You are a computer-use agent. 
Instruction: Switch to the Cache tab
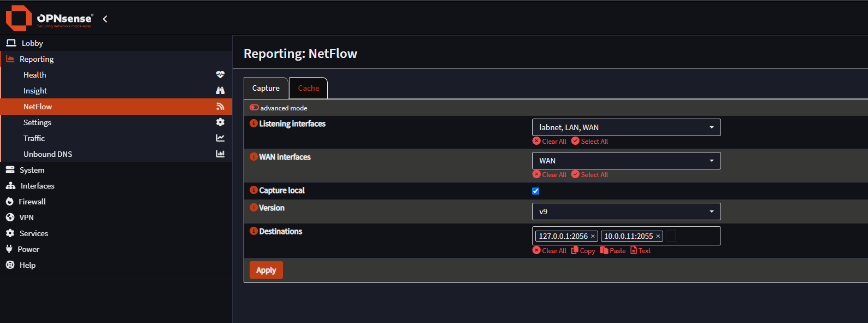[x=308, y=87]
